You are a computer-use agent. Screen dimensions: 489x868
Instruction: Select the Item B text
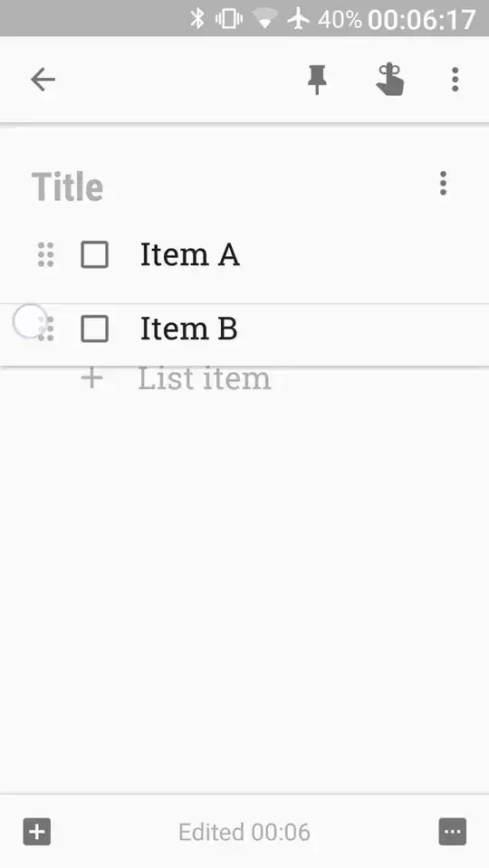pyautogui.click(x=189, y=329)
